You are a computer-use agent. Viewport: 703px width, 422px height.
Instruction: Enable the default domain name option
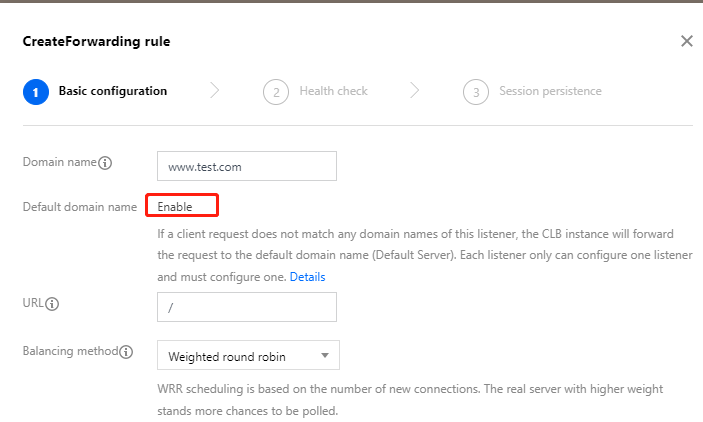[182, 207]
